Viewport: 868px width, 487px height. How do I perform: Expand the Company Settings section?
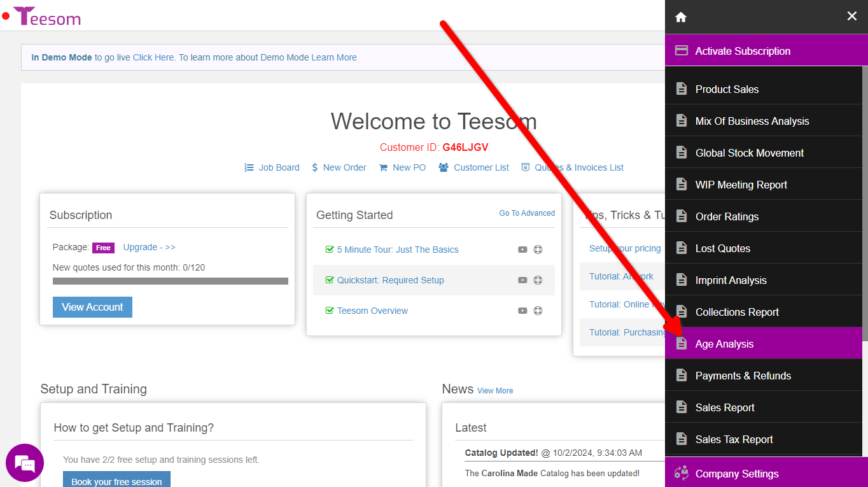pos(736,474)
